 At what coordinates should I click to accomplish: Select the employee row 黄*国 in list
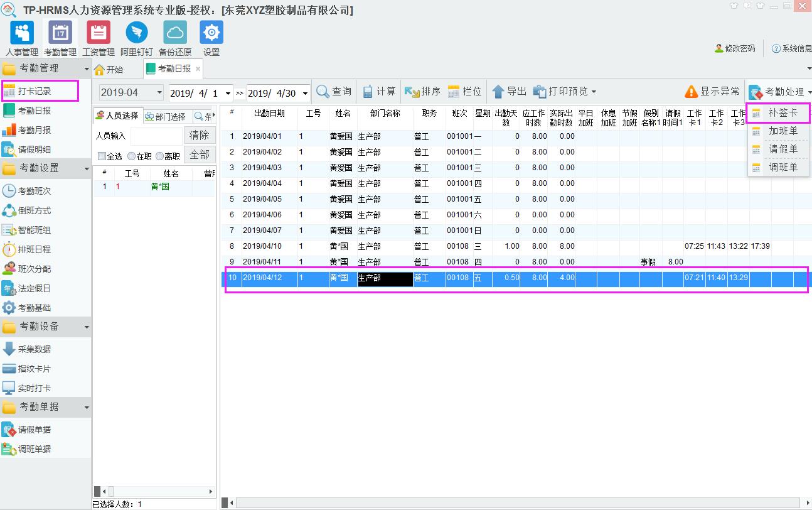154,187
